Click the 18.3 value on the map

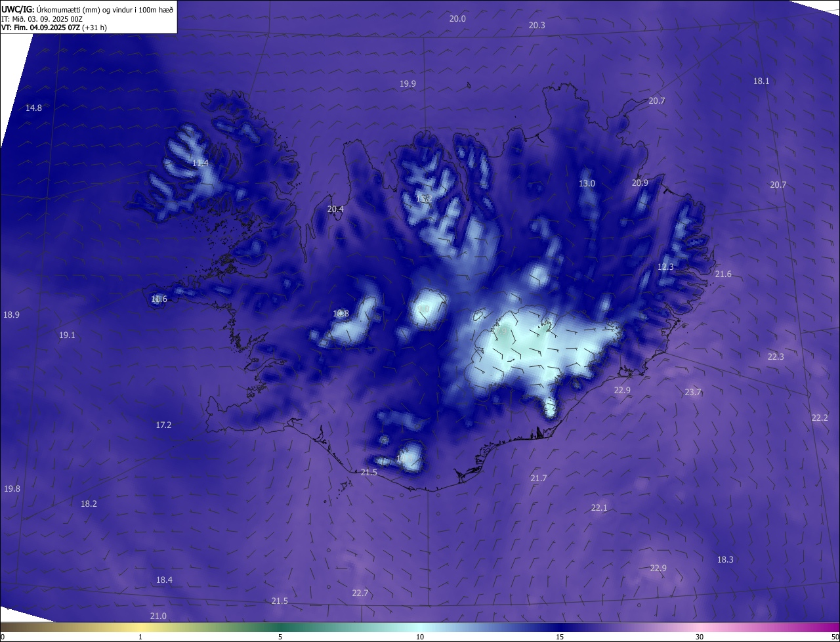click(725, 559)
